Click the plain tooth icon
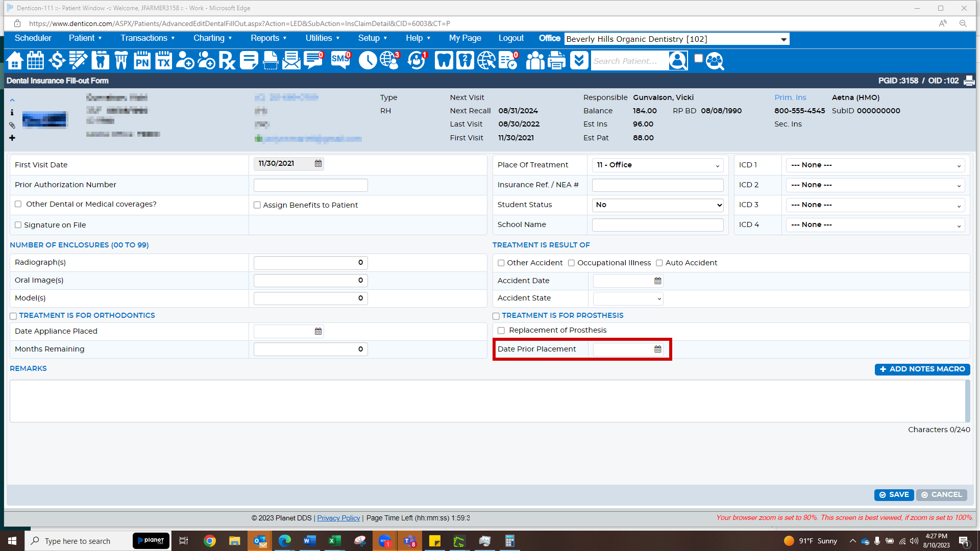980x551 pixels. click(x=444, y=61)
